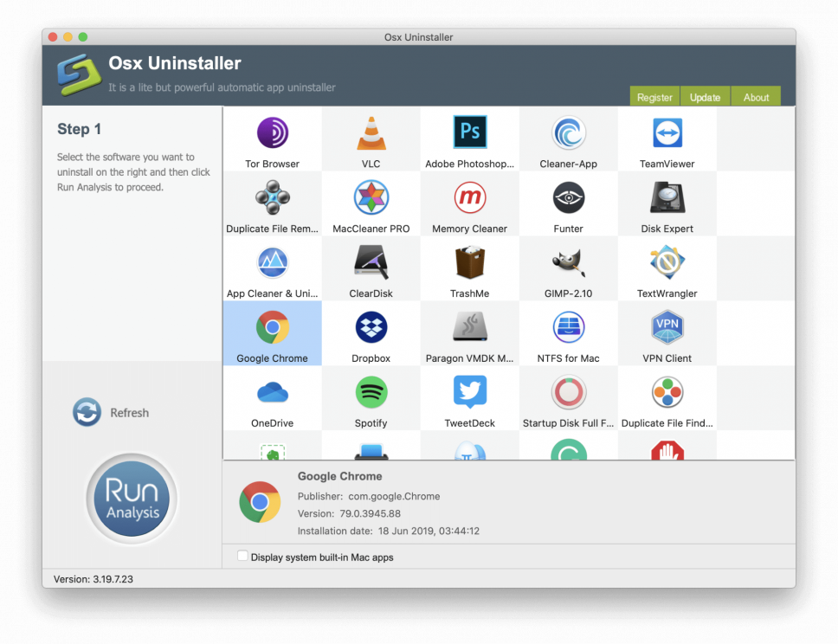Click the Funter eye icon
838x644 pixels.
(x=569, y=197)
